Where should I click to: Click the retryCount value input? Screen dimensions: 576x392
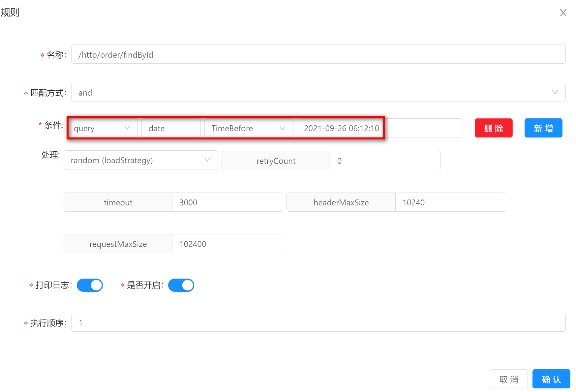(385, 161)
